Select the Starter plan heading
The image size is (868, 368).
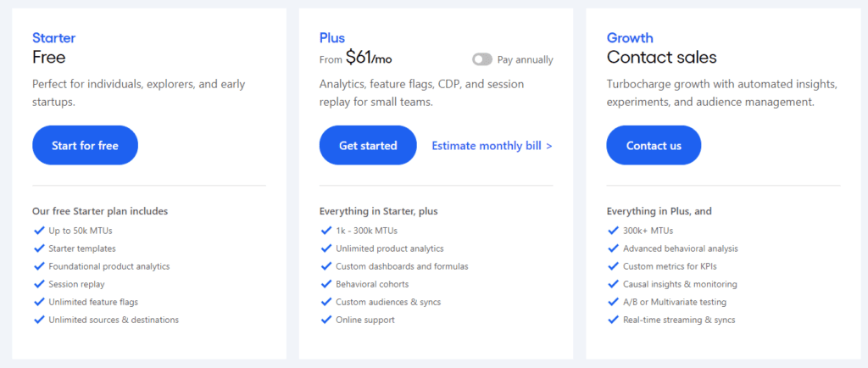pyautogui.click(x=53, y=37)
